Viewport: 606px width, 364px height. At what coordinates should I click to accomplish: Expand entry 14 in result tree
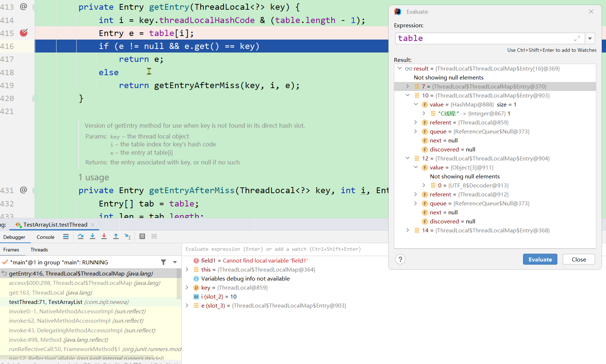(x=408, y=231)
